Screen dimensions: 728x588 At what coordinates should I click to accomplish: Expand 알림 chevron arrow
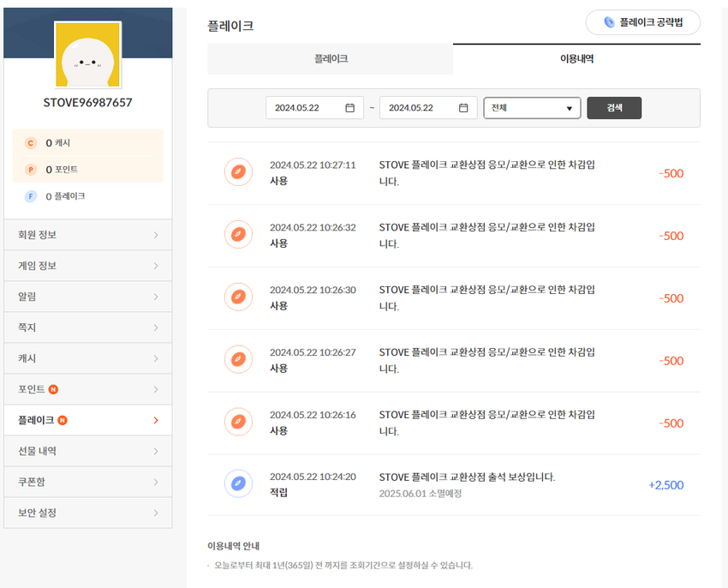click(156, 297)
